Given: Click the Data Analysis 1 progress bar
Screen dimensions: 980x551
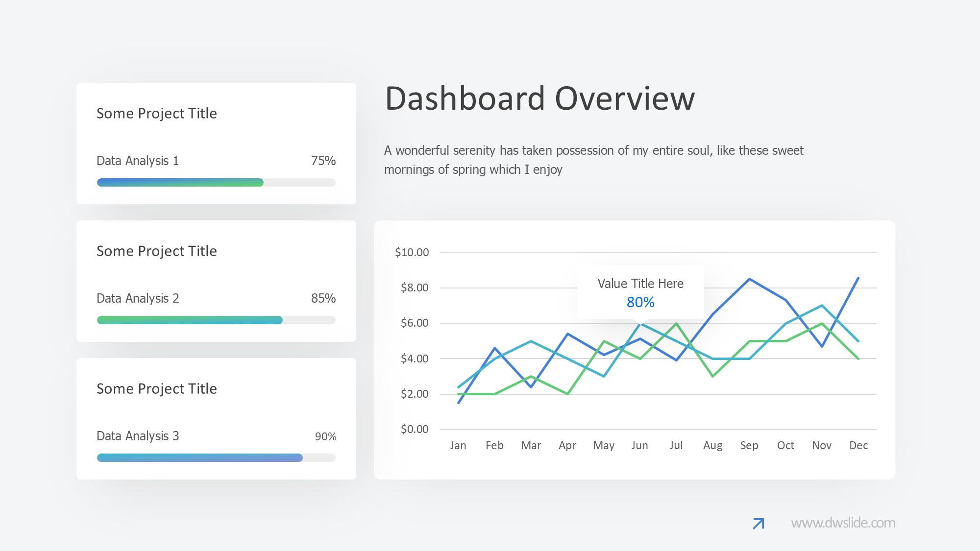Looking at the screenshot, I should coord(216,183).
